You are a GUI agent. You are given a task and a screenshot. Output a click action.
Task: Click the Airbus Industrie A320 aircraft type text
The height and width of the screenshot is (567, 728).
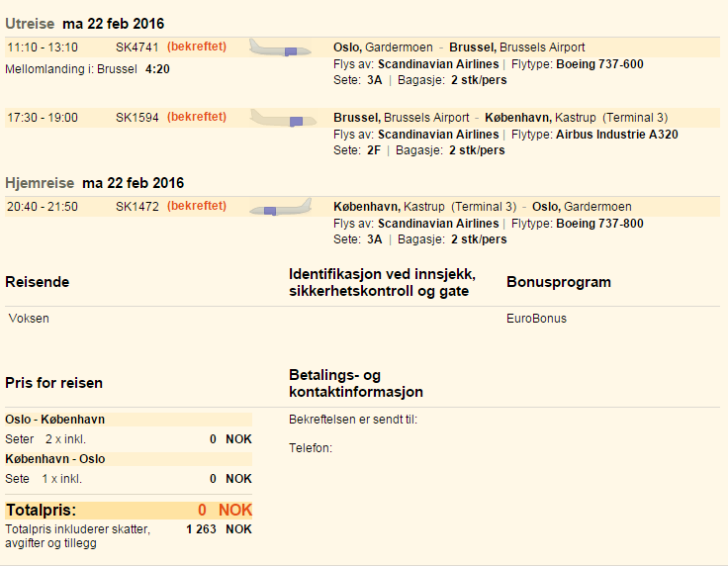point(617,135)
